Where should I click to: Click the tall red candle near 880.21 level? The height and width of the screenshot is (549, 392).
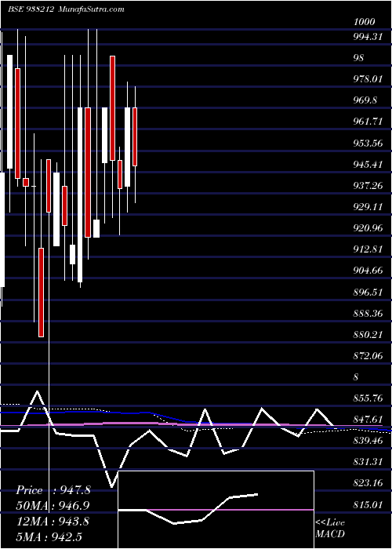click(x=42, y=293)
